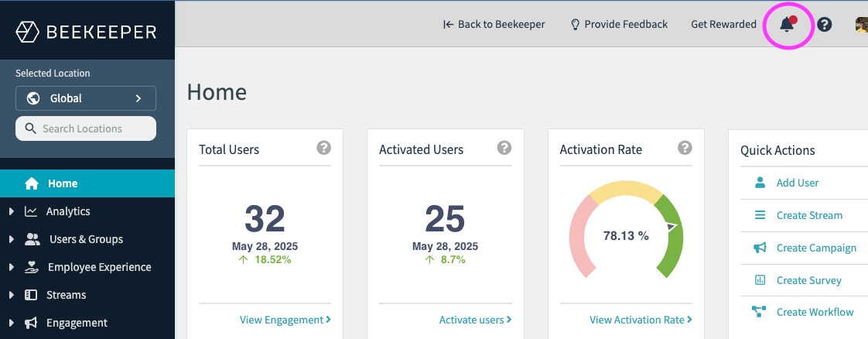
Task: Click the help question mark in top bar
Action: 825,25
